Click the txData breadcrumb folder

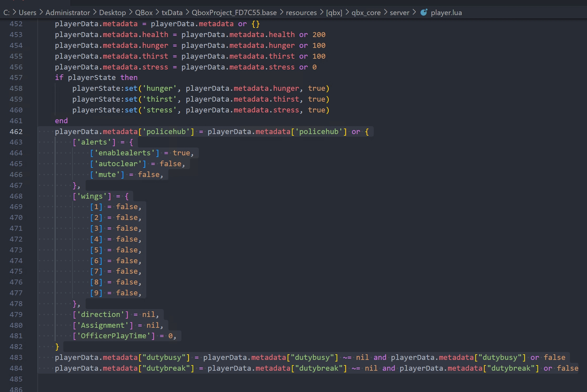[x=172, y=13]
